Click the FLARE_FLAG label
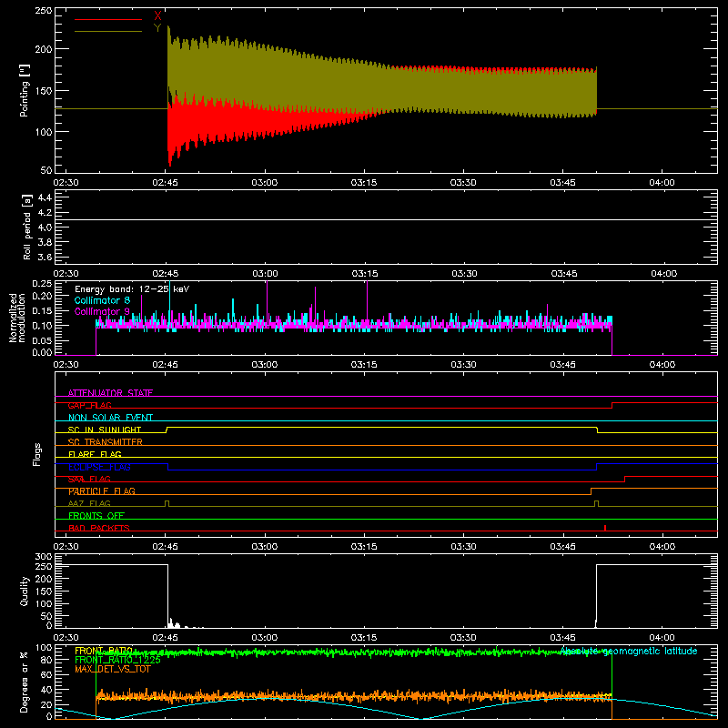The width and height of the screenshot is (728, 728). point(95,454)
